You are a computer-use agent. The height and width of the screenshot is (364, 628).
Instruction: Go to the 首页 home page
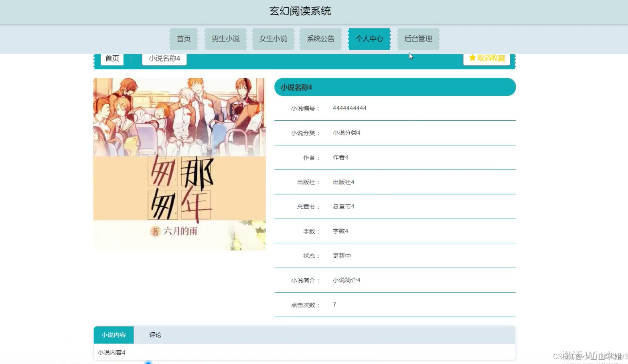pyautogui.click(x=183, y=38)
